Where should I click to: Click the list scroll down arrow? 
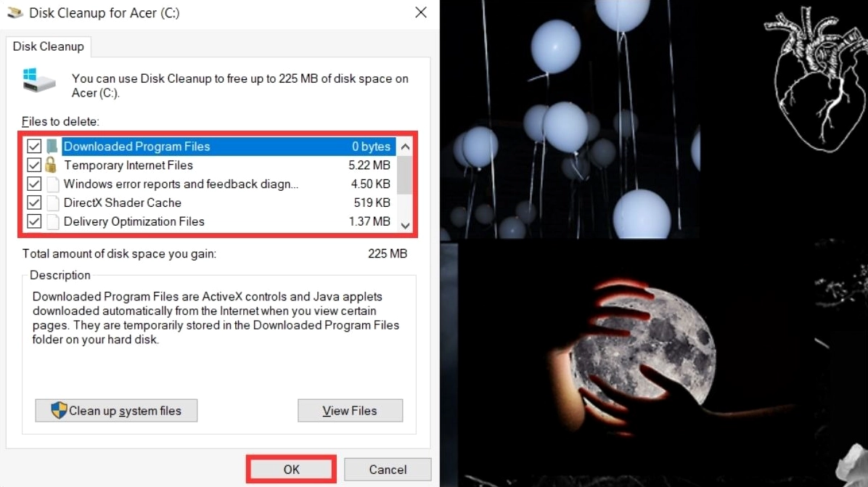tap(405, 225)
